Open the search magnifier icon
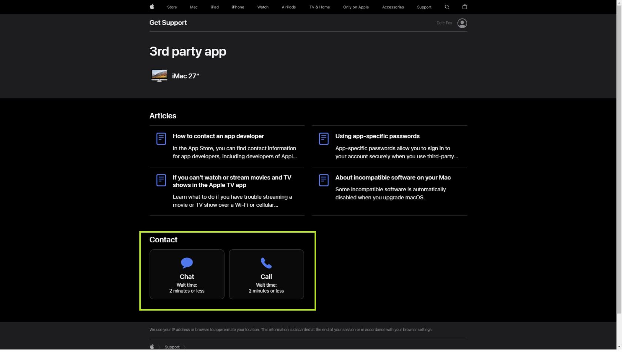This screenshot has width=622, height=364. (x=447, y=7)
